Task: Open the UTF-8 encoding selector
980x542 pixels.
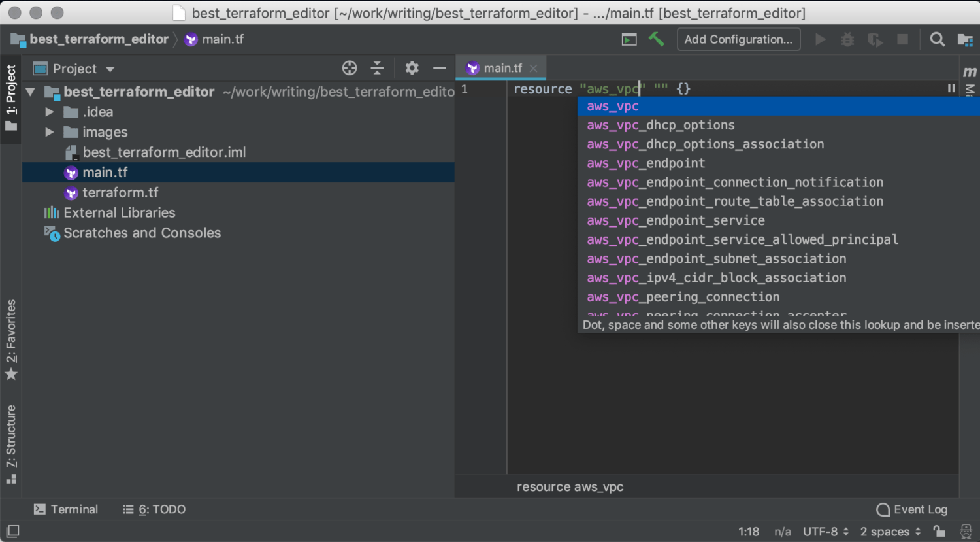Action: pyautogui.click(x=826, y=532)
